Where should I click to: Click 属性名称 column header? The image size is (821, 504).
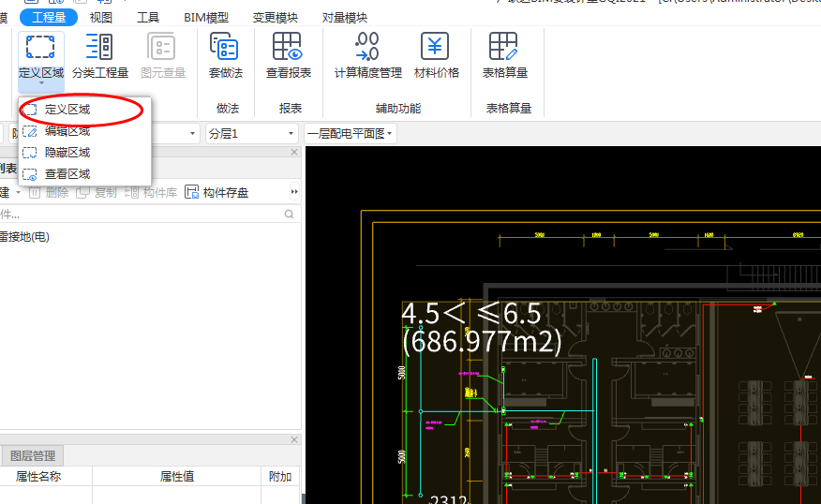coord(38,476)
